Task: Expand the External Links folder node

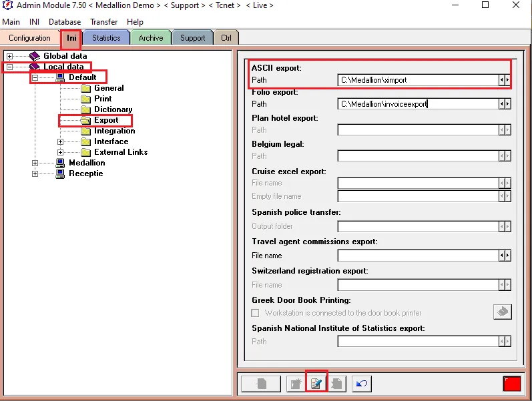Action: tap(60, 152)
